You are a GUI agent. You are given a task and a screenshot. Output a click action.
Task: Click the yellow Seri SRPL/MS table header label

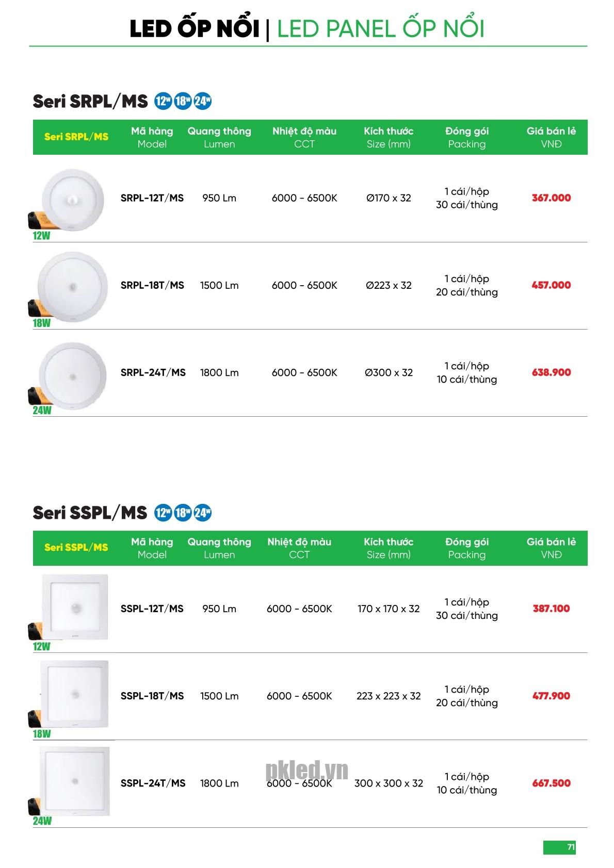76,137
